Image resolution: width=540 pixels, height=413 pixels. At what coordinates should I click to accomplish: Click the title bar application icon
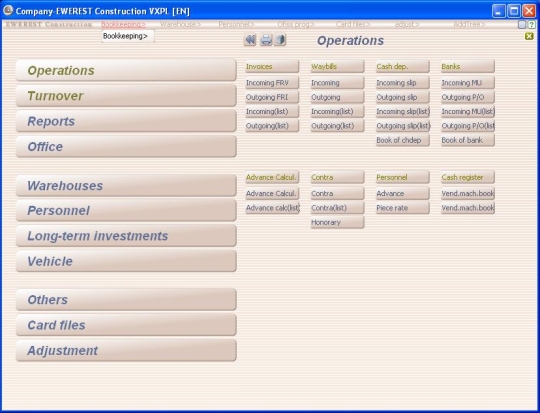(8, 10)
